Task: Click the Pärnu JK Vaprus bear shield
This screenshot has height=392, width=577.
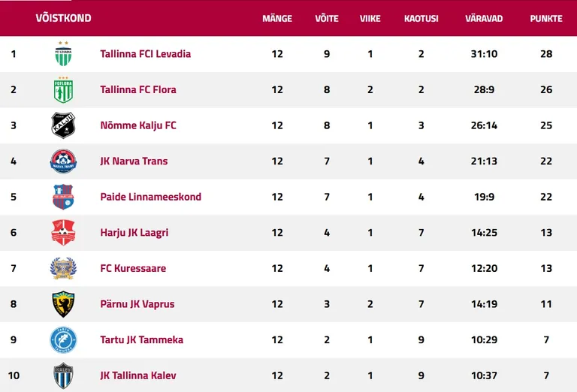Action: pos(63,303)
